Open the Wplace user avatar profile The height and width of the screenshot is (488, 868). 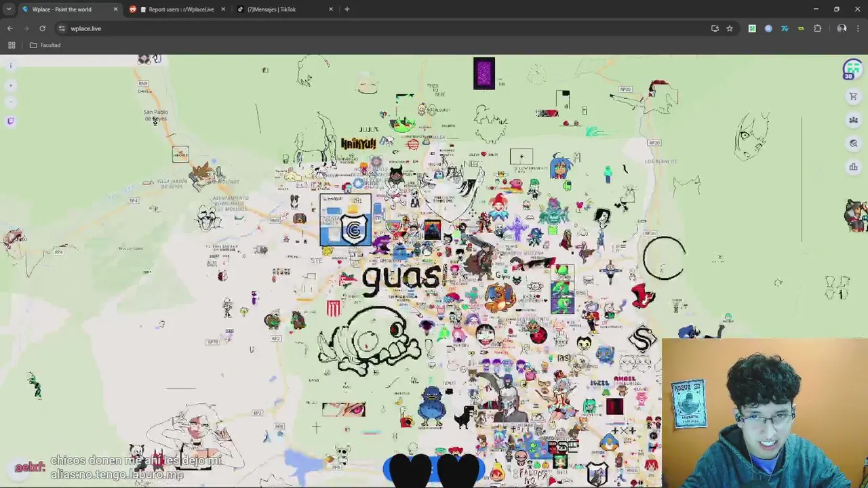(x=852, y=68)
